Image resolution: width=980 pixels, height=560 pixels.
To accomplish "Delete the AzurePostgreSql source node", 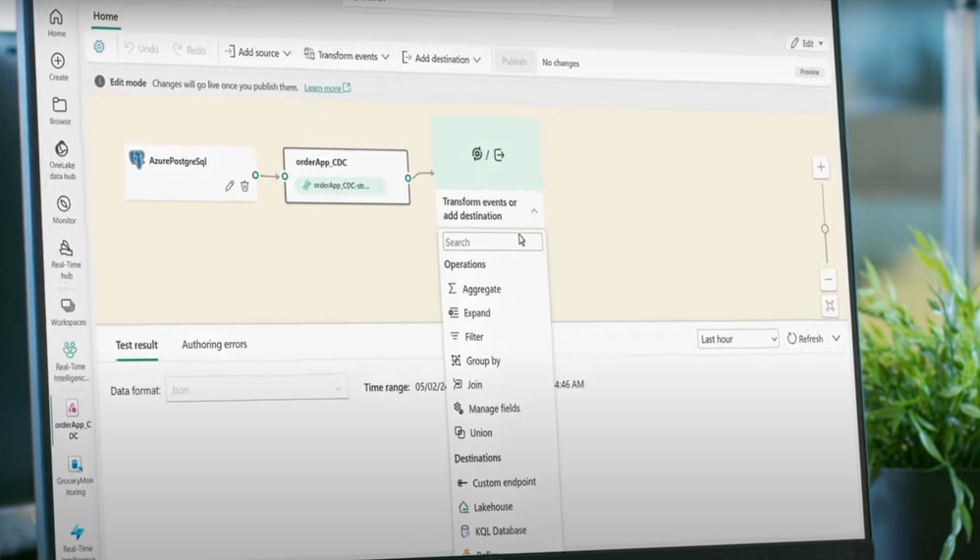I will pos(245,186).
